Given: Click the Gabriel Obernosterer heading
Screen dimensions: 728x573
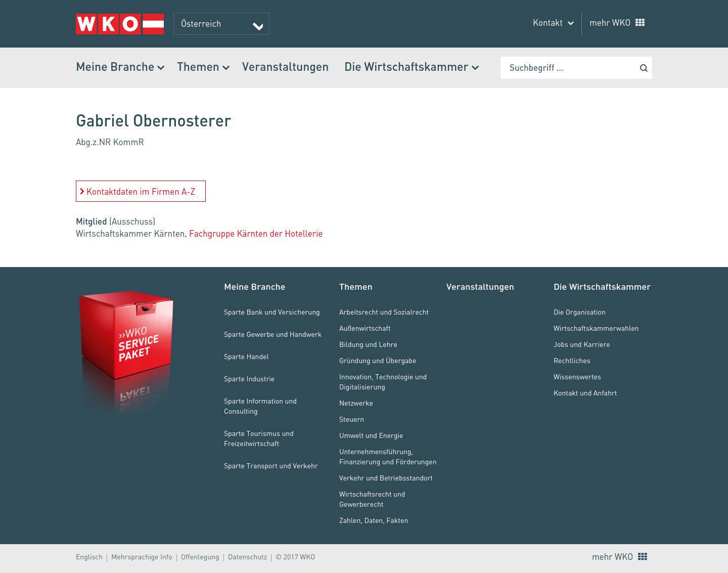Looking at the screenshot, I should tap(154, 121).
